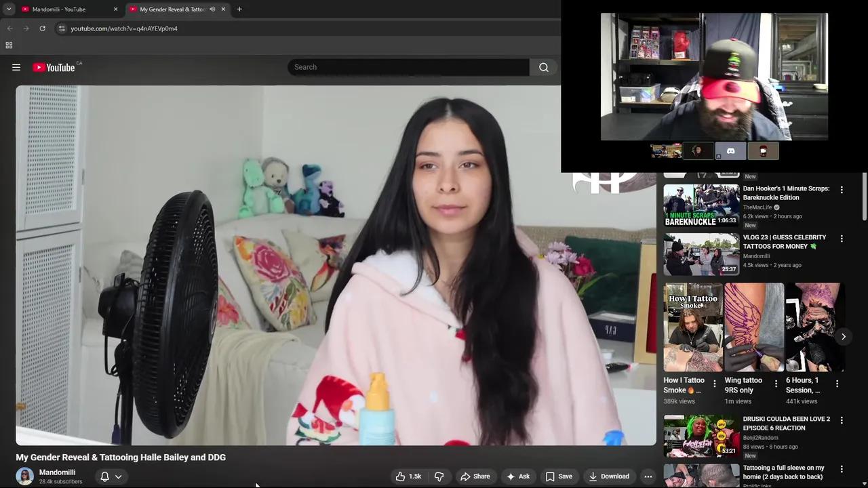The image size is (868, 488).
Task: Open the Wing tattoo 9RS only short
Action: pyautogui.click(x=754, y=327)
